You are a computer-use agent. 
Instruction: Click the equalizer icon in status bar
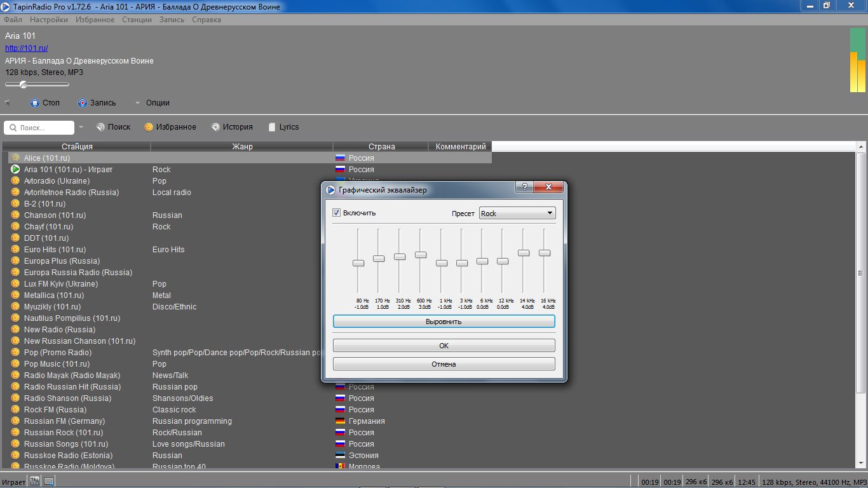(x=35, y=481)
